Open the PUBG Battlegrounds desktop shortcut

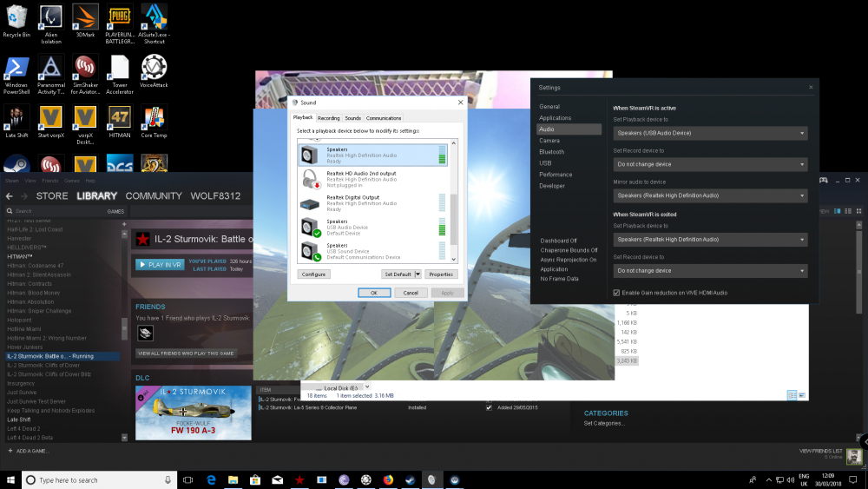120,23
